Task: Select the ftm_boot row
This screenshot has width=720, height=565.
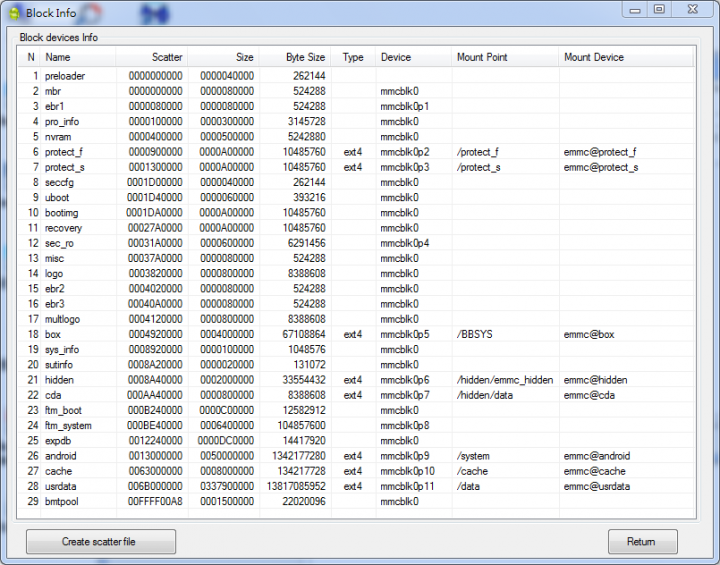Action: tap(356, 410)
